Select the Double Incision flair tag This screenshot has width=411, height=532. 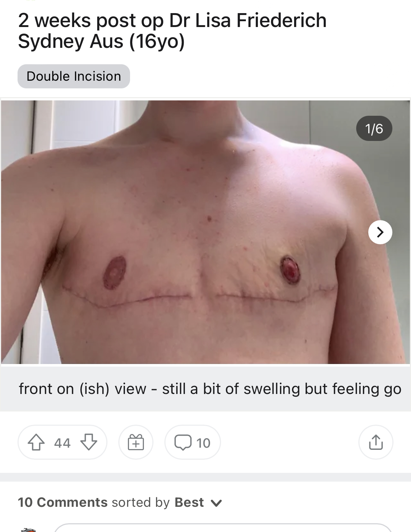point(74,76)
